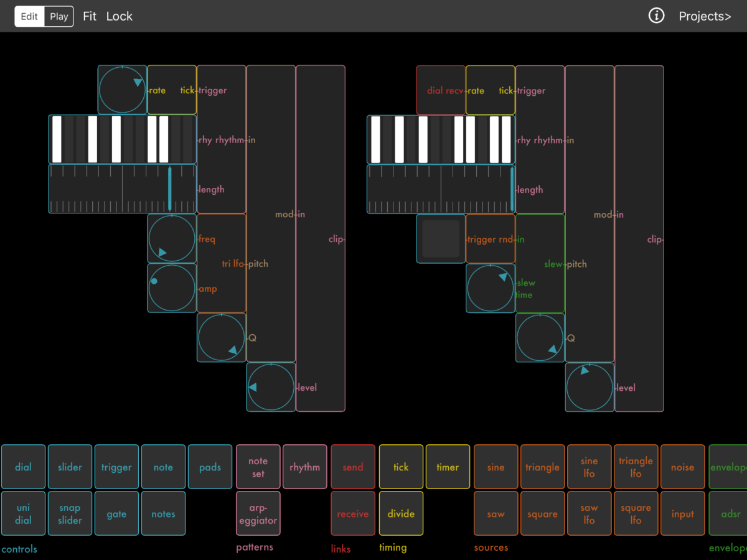Click the left length slider

[122, 189]
